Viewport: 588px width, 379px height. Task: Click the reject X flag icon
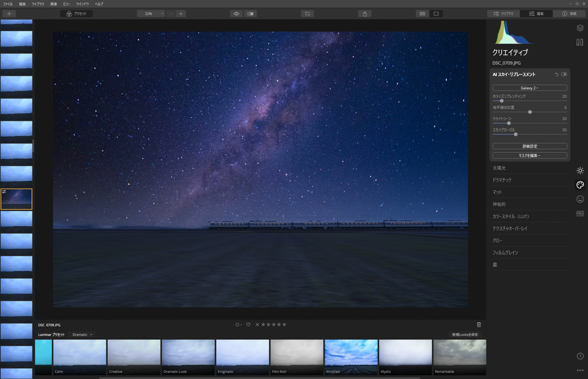(x=257, y=325)
